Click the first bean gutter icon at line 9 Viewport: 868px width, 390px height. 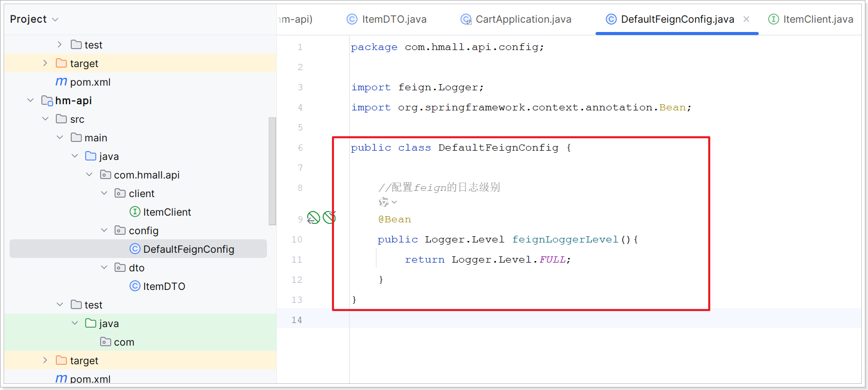313,218
